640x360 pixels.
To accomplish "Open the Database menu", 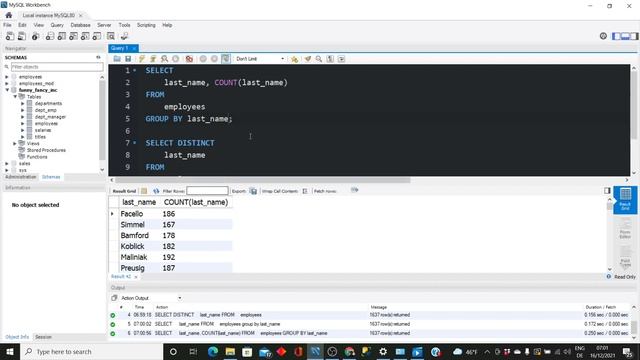I will [80, 25].
